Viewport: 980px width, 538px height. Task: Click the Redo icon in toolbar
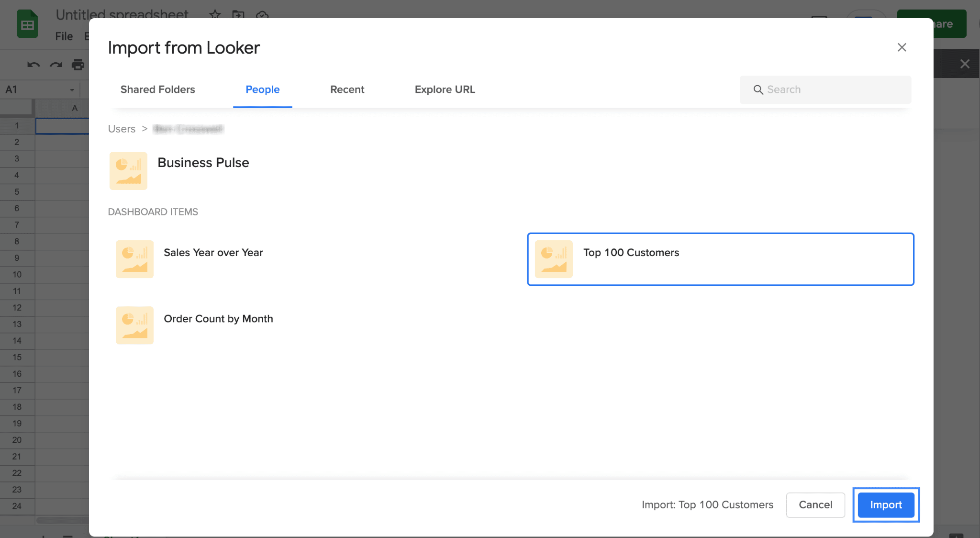tap(56, 64)
